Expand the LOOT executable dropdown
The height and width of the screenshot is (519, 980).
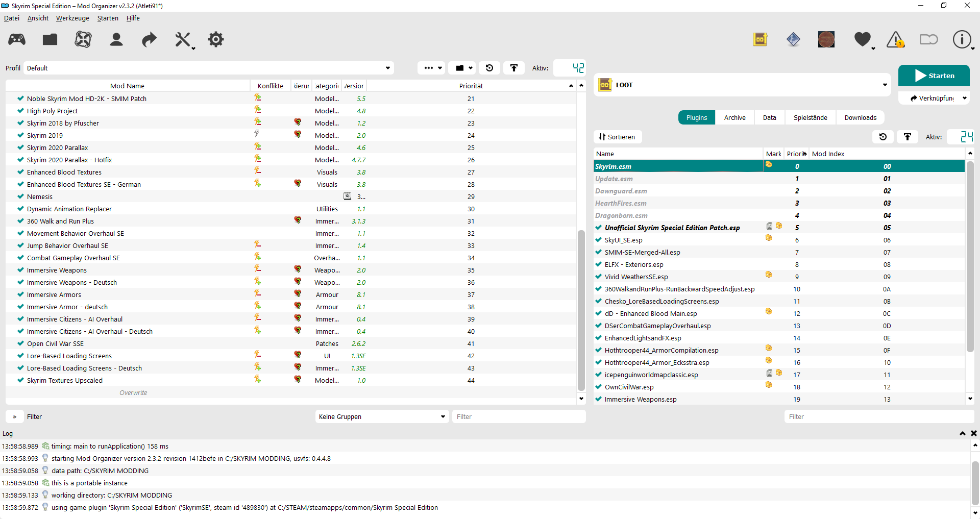(x=885, y=85)
